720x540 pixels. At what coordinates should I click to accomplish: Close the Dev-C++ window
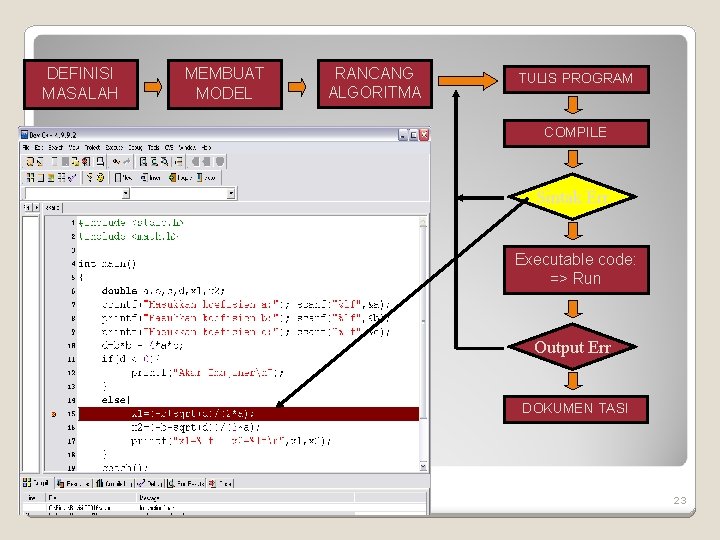[x=424, y=135]
